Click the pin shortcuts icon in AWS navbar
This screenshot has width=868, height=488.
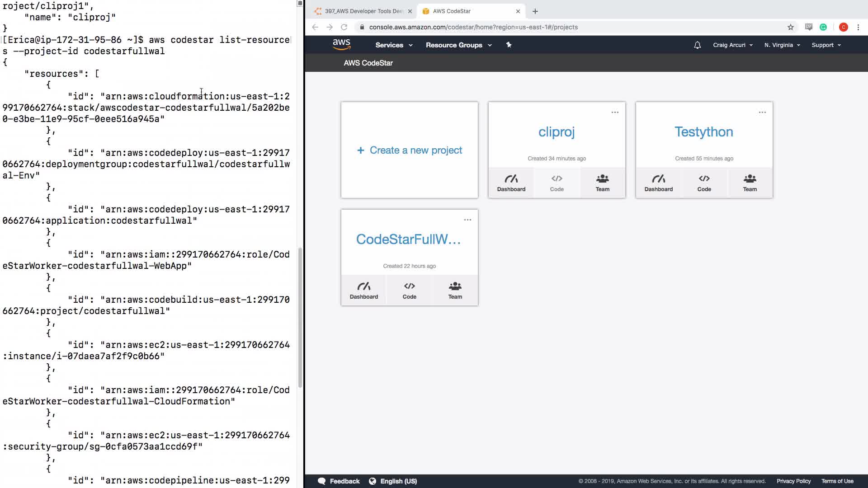pos(509,45)
